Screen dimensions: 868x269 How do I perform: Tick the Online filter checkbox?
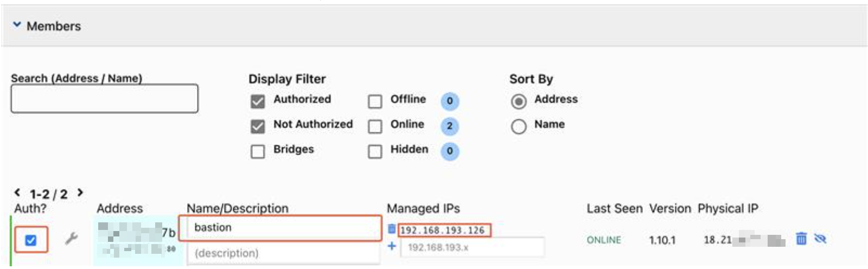click(375, 126)
